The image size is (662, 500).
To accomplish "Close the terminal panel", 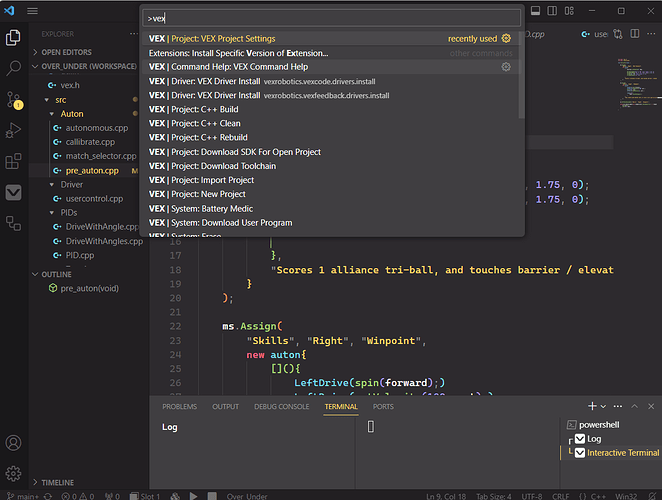I will [651, 406].
